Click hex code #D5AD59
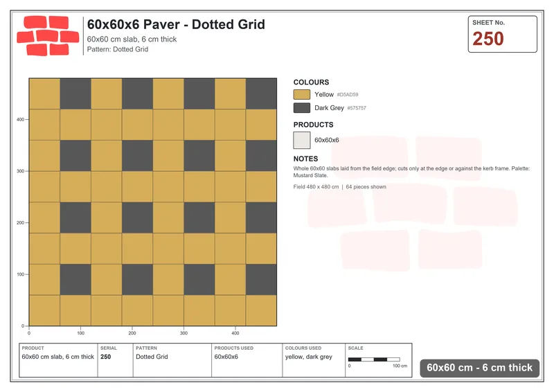Viewport: 554px width, 392px height. 348,95
